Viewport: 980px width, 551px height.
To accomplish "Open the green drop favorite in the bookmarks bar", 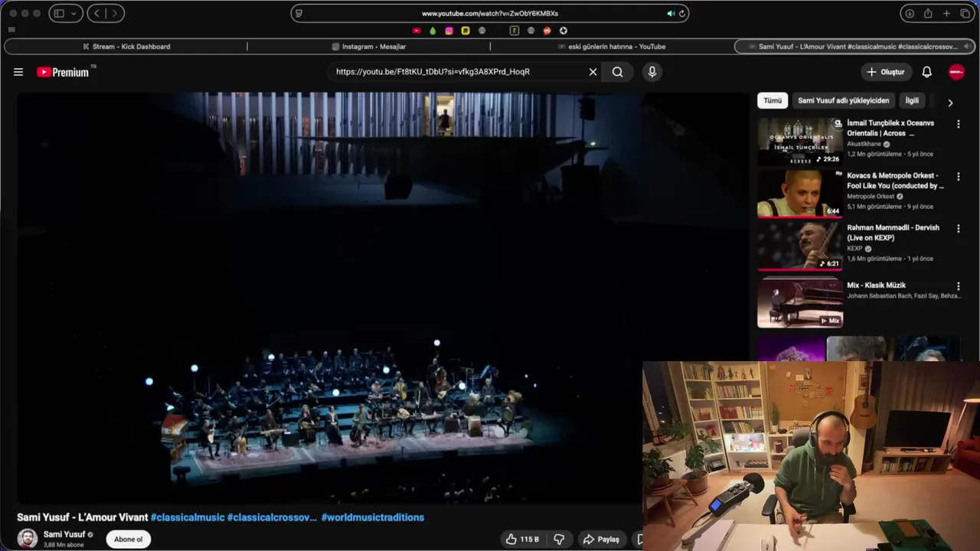I will (433, 31).
